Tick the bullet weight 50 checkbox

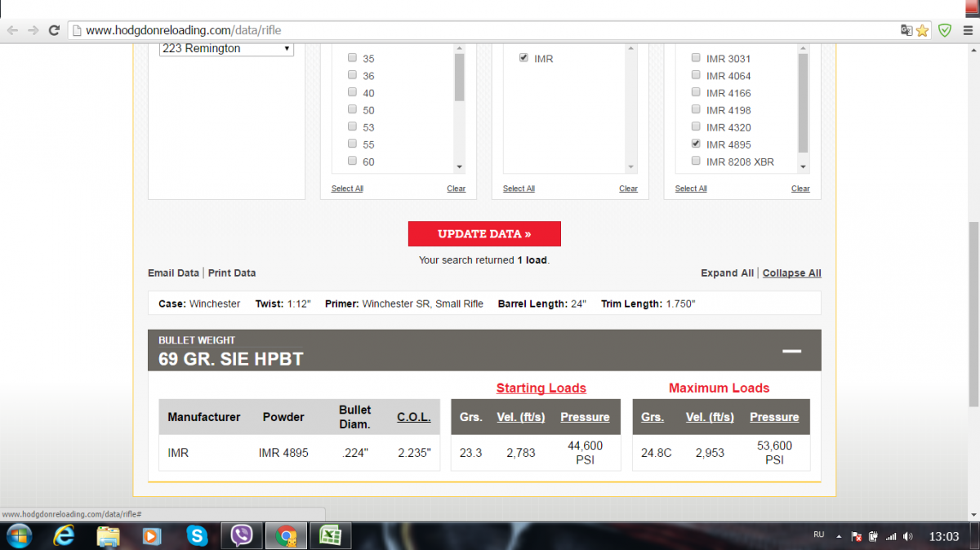(x=352, y=109)
